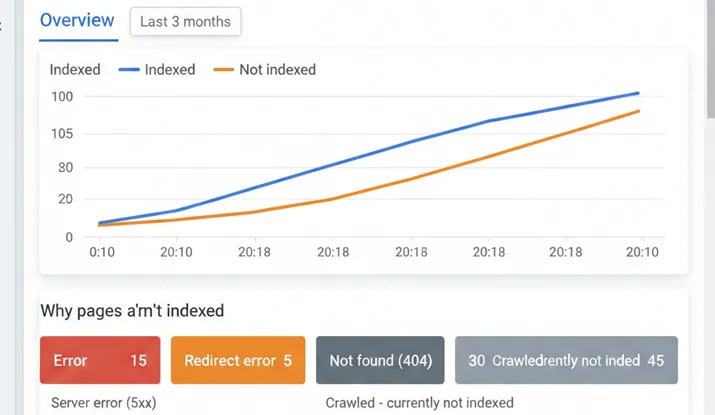Click the orange line swatch in legend
The width and height of the screenshot is (715, 415).
tap(223, 70)
